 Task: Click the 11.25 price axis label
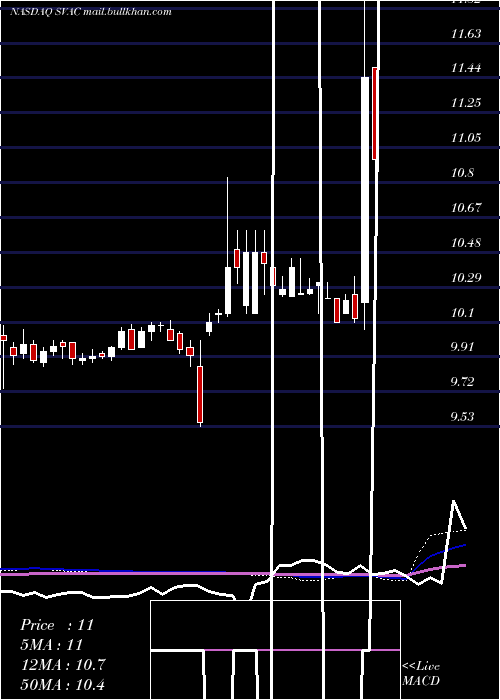pos(466,103)
